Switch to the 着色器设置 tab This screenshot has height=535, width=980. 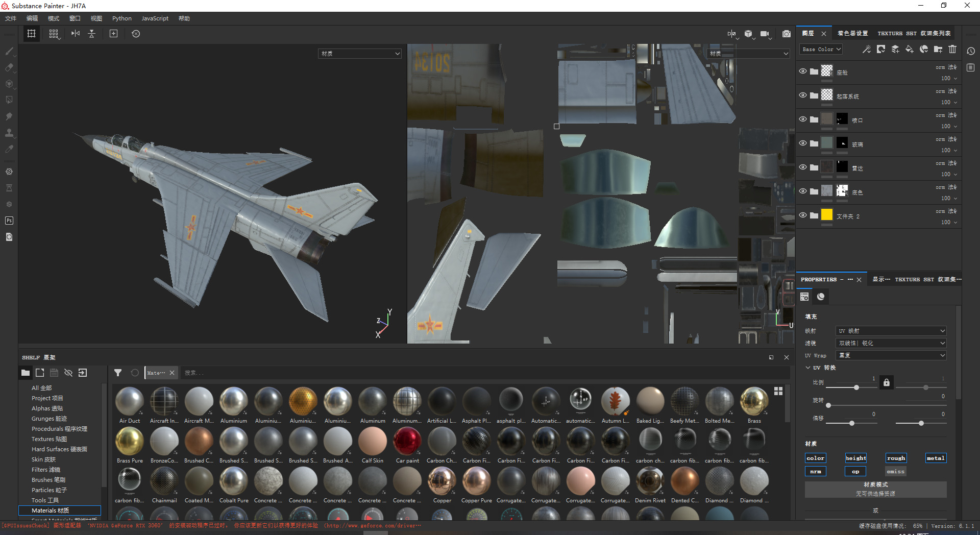(852, 34)
